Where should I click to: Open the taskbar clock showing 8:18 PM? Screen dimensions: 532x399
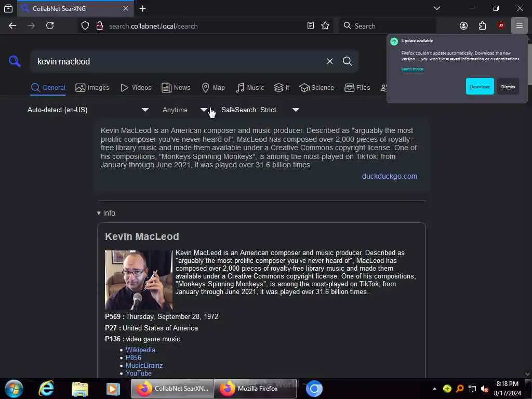click(507, 389)
